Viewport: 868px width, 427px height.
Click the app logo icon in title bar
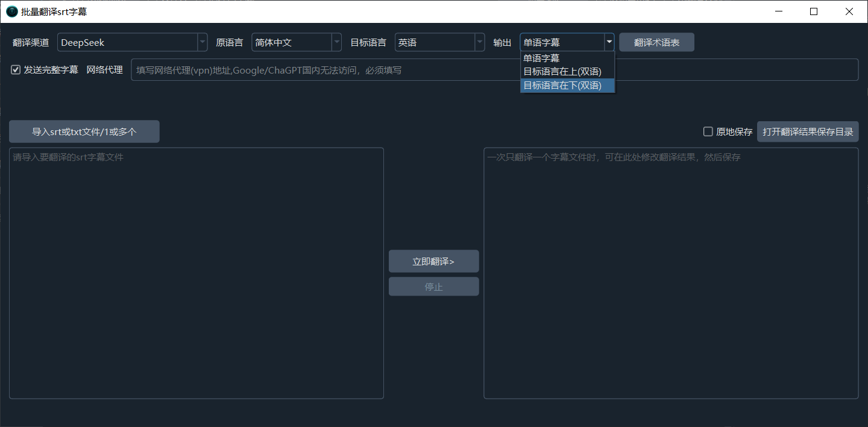(11, 11)
